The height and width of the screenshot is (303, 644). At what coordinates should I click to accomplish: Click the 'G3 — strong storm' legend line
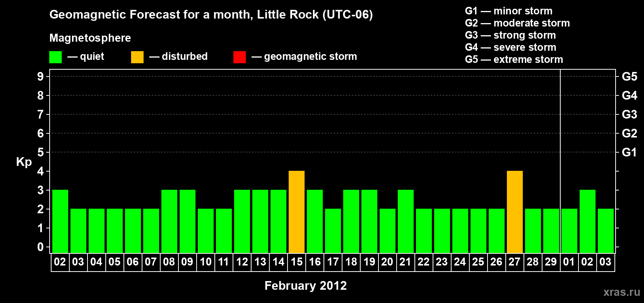pyautogui.click(x=510, y=35)
